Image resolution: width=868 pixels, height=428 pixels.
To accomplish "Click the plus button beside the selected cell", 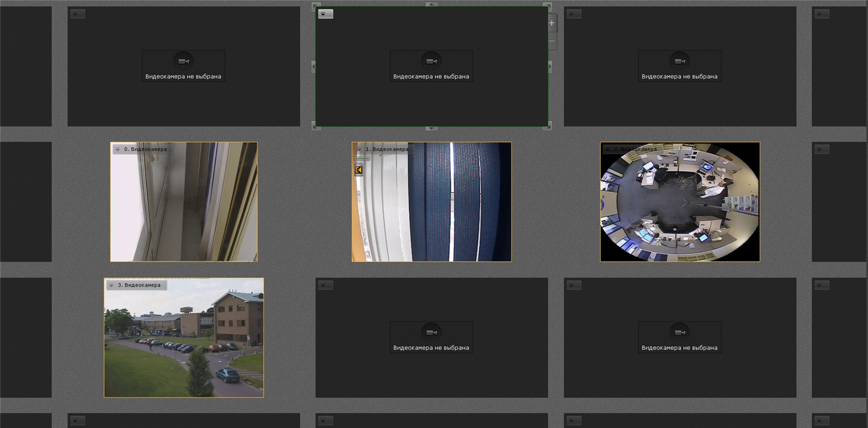I will (551, 23).
